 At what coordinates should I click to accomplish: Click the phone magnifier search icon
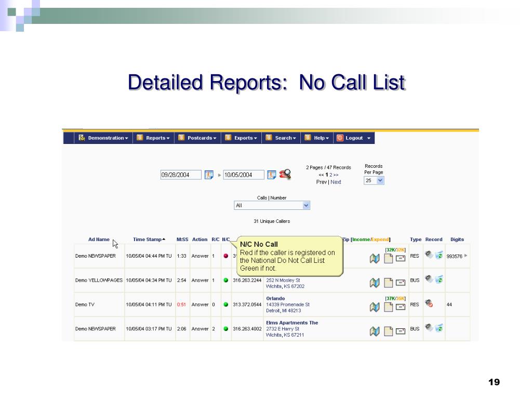point(285,175)
